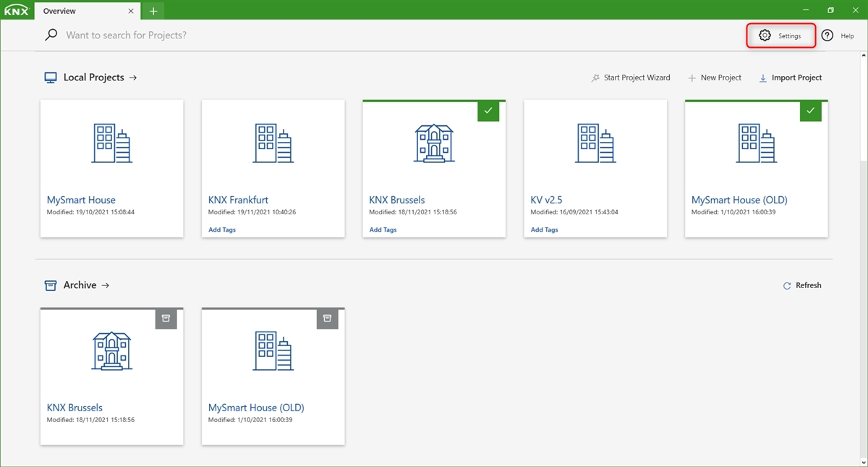
Task: Click the search magnifier icon
Action: click(x=51, y=35)
